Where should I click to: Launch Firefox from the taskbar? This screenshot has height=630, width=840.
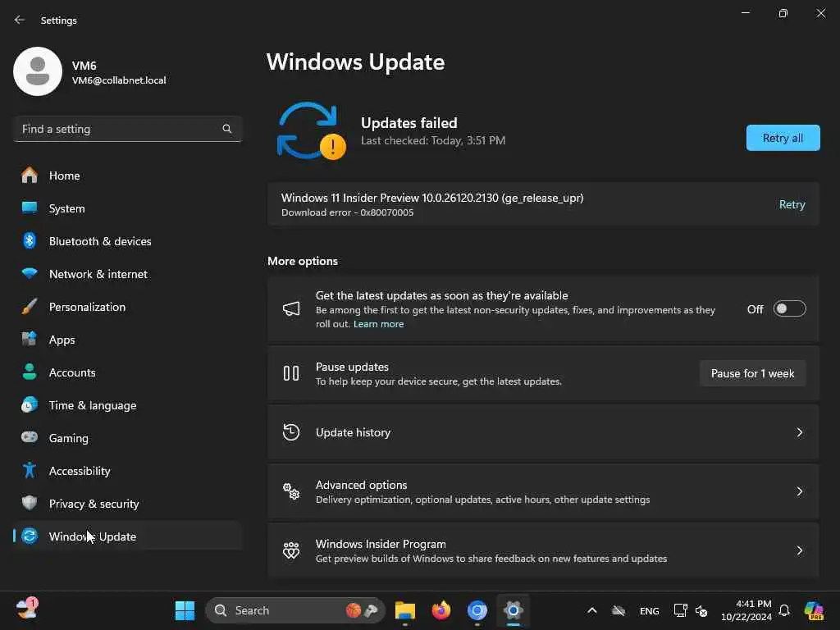[441, 610]
